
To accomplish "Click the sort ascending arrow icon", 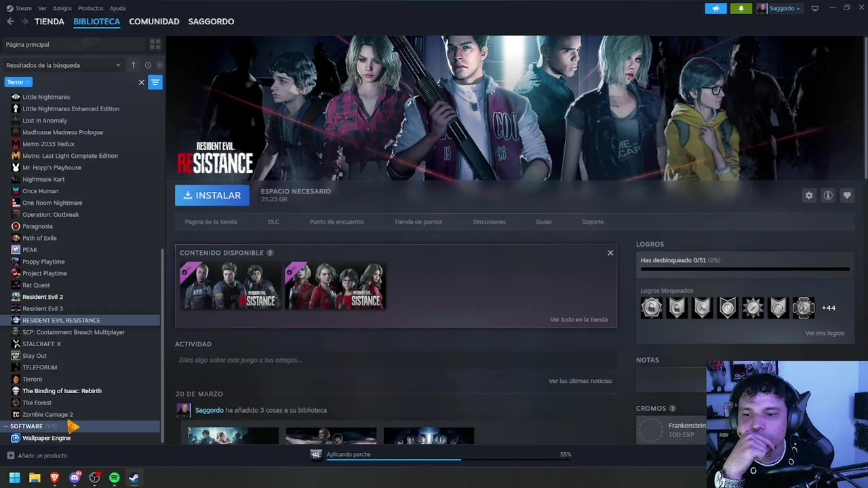I will pyautogui.click(x=134, y=65).
